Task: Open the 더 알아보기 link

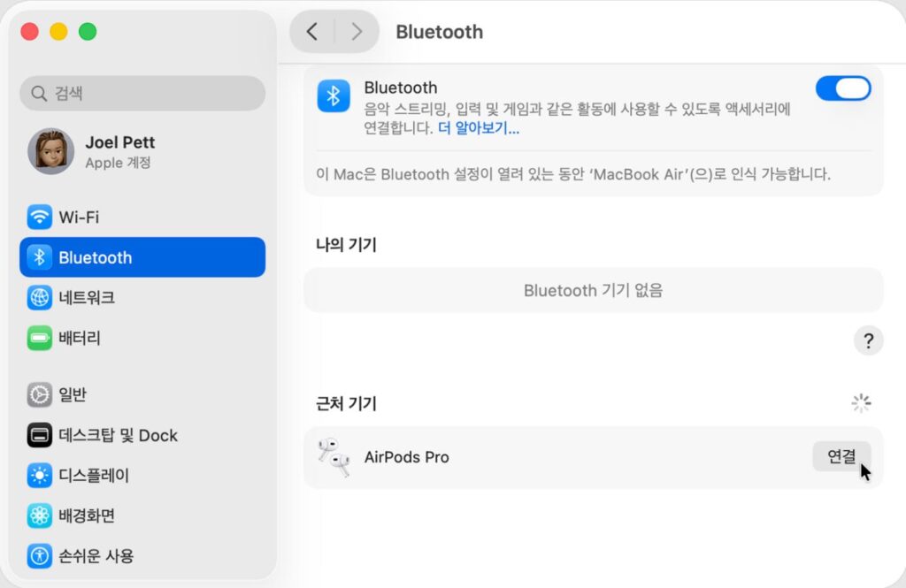Action: coord(479,128)
